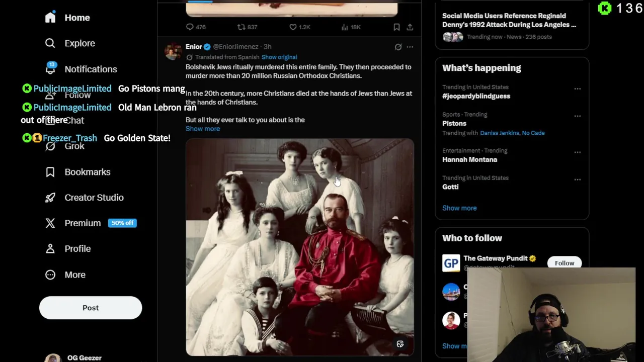Open Premium X logo icon

tap(50, 223)
